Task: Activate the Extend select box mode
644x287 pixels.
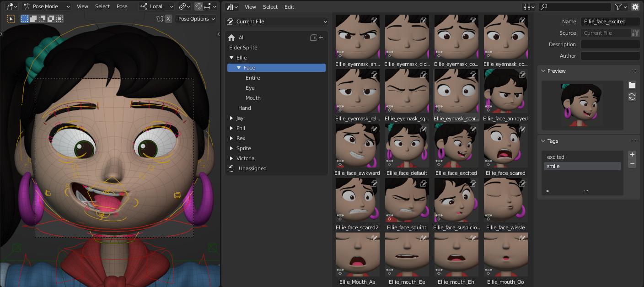Action: (x=33, y=19)
